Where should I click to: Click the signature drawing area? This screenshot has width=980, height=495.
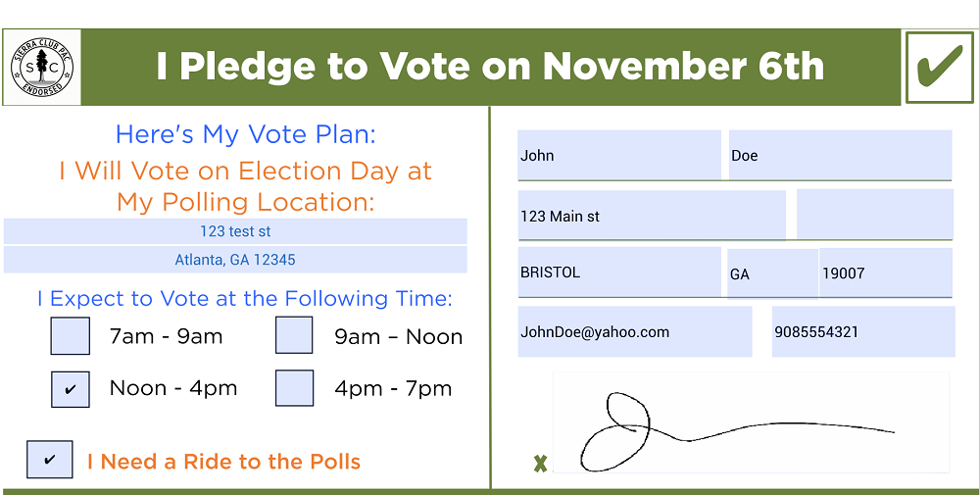[x=751, y=422]
